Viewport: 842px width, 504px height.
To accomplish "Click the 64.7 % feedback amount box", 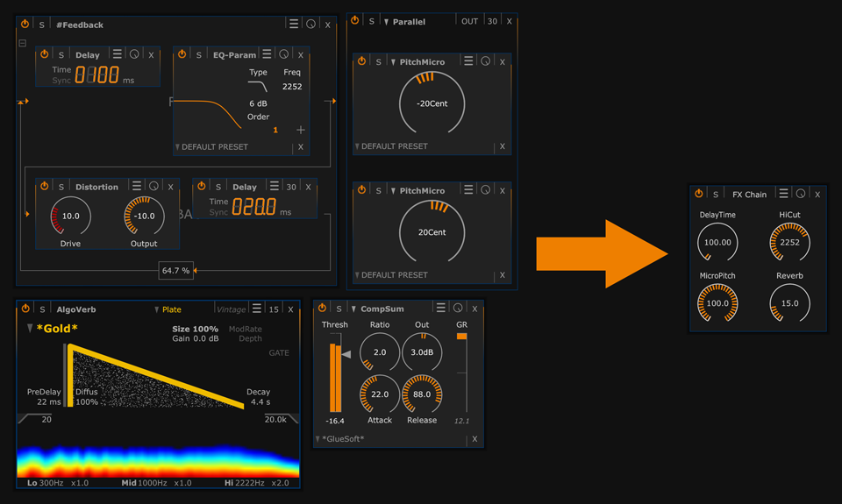I will click(x=175, y=271).
